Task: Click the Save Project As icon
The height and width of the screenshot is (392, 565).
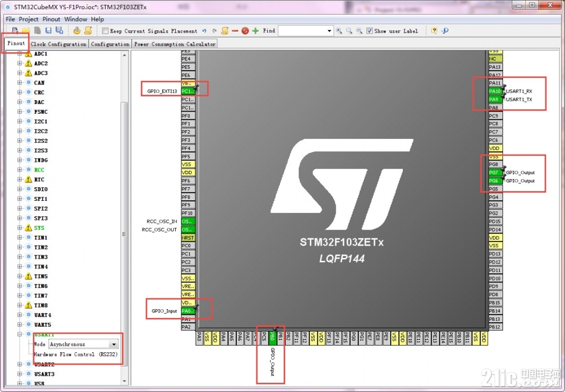Action: [59, 31]
